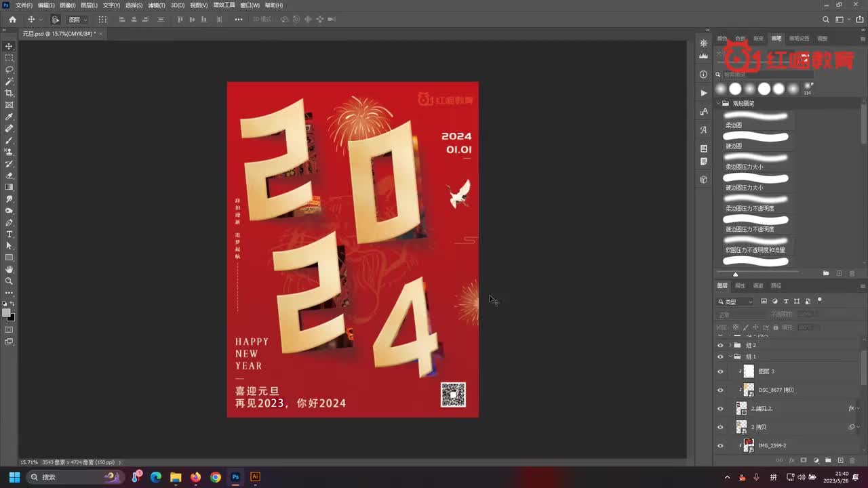Select the Move tool in the toolbox
Image resolution: width=868 pixels, height=488 pixels.
click(x=9, y=46)
